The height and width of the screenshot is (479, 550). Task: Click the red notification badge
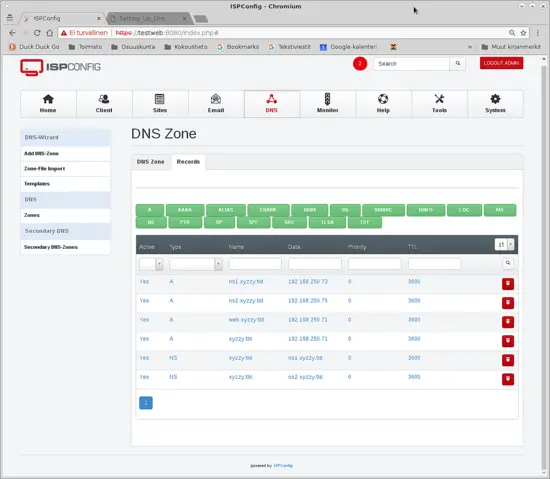click(x=360, y=63)
